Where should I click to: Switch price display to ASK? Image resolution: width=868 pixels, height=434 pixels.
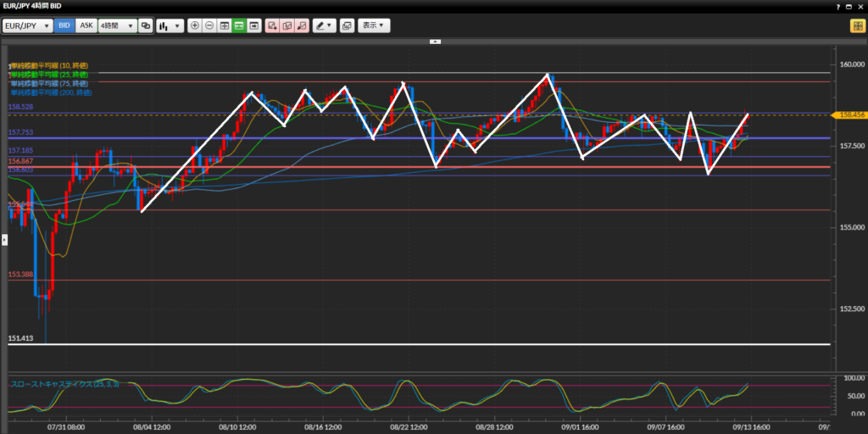86,25
